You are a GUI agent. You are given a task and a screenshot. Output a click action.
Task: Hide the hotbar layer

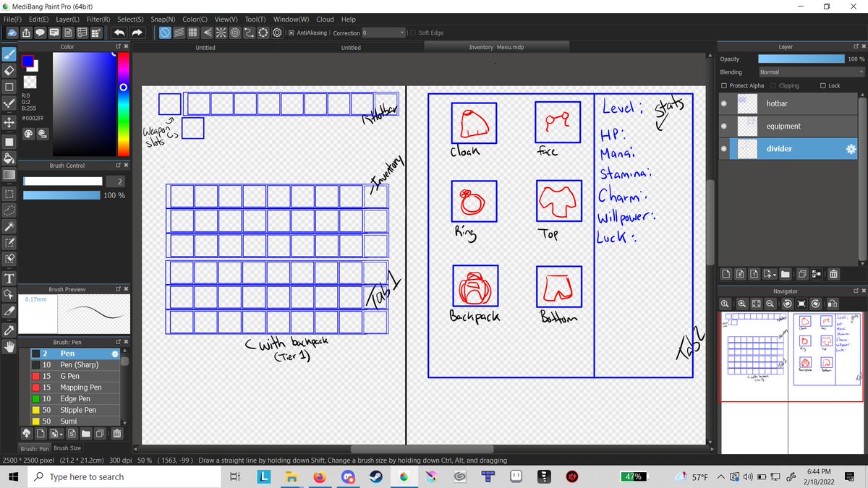coord(726,104)
